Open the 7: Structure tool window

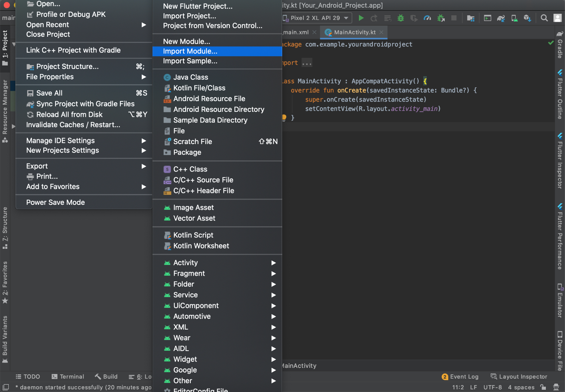click(5, 228)
